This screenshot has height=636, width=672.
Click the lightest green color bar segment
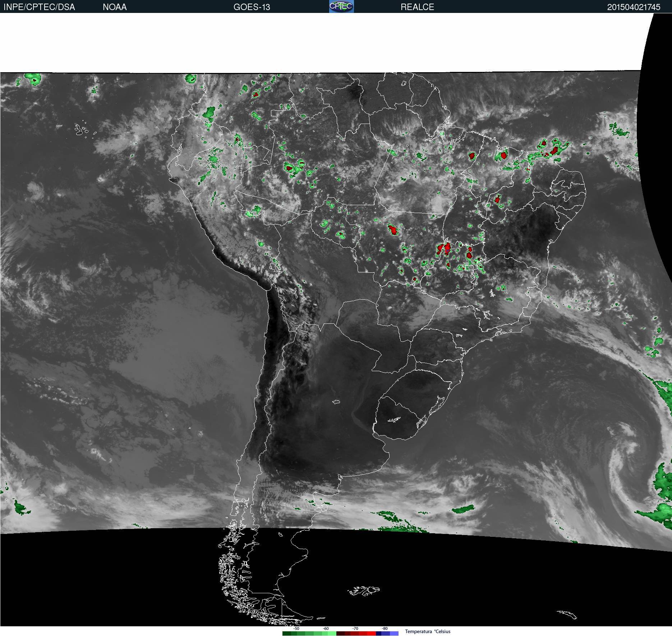click(x=332, y=633)
